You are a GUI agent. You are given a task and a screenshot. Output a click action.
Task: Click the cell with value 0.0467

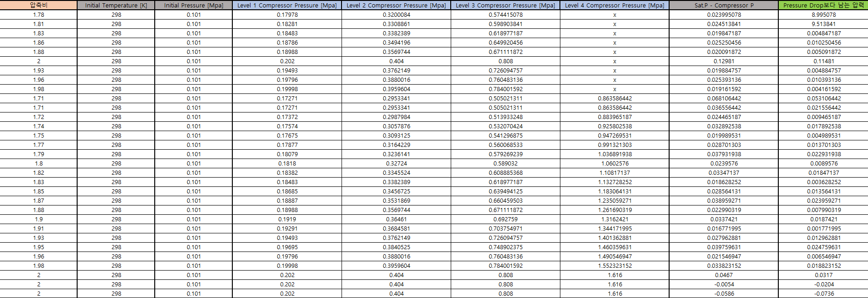click(x=724, y=275)
